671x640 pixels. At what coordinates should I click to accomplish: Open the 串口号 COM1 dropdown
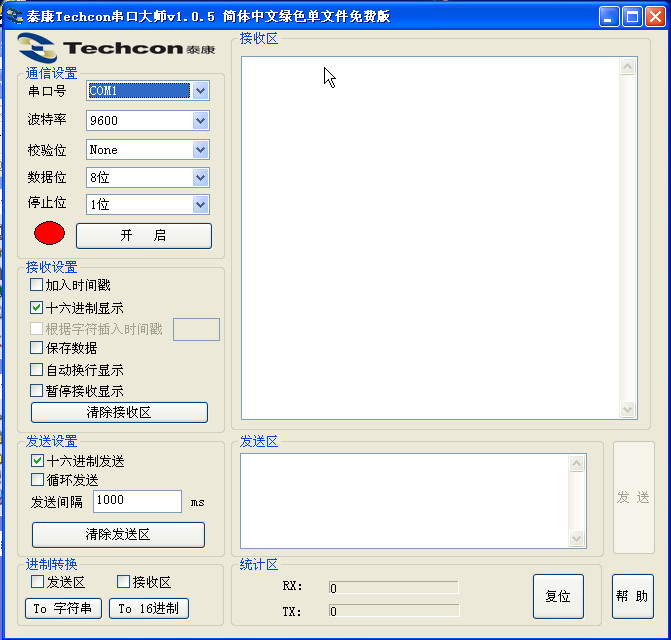click(200, 91)
